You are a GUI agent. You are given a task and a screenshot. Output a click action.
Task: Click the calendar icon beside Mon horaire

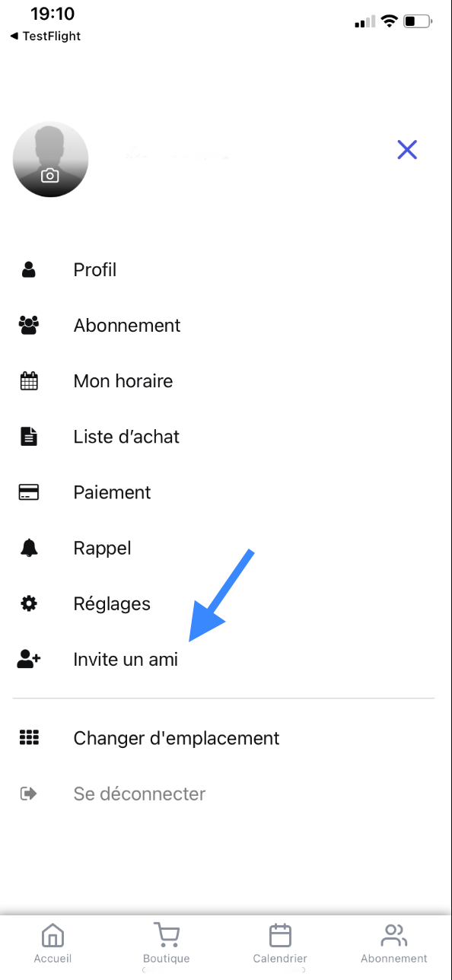[29, 380]
